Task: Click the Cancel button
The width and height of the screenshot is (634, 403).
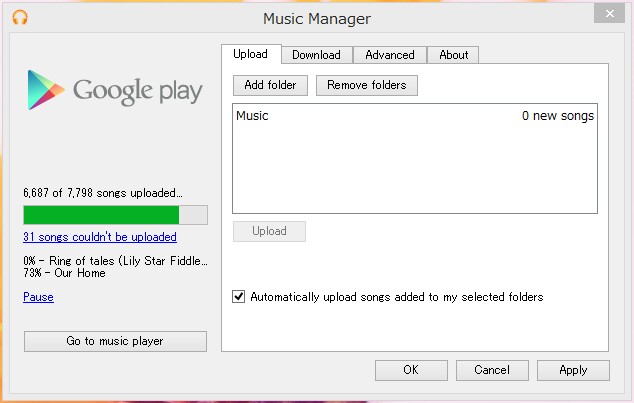Action: 492,370
